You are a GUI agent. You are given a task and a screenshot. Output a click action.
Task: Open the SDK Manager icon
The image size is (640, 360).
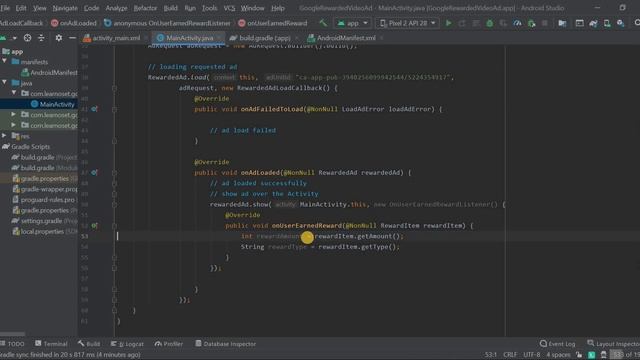coord(620,23)
